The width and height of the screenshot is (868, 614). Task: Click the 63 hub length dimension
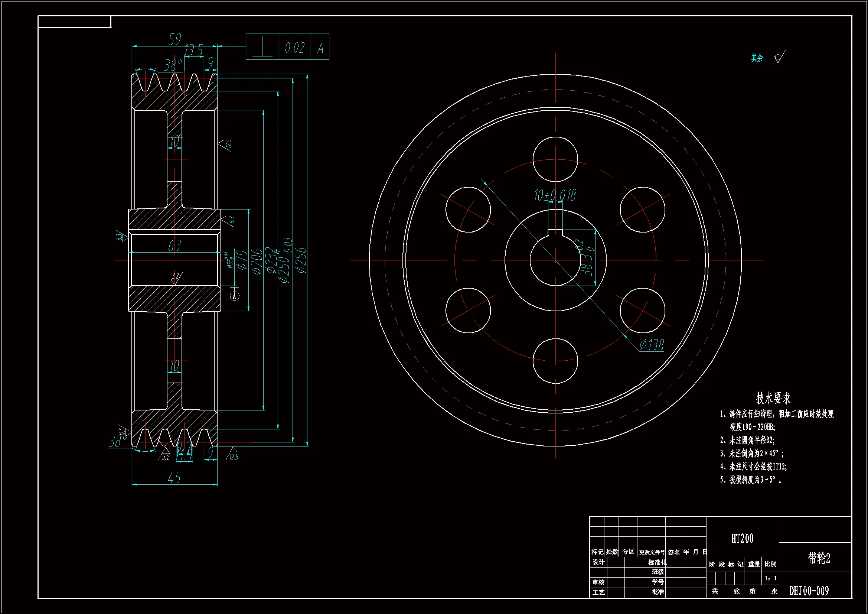click(174, 246)
